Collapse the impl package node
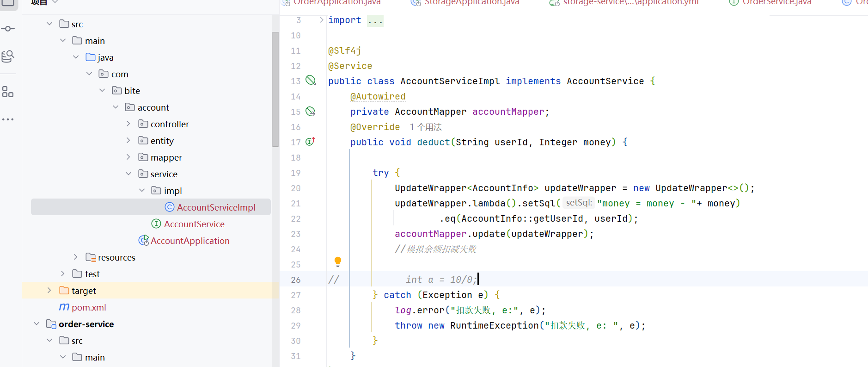The height and width of the screenshot is (367, 868). [x=142, y=190]
